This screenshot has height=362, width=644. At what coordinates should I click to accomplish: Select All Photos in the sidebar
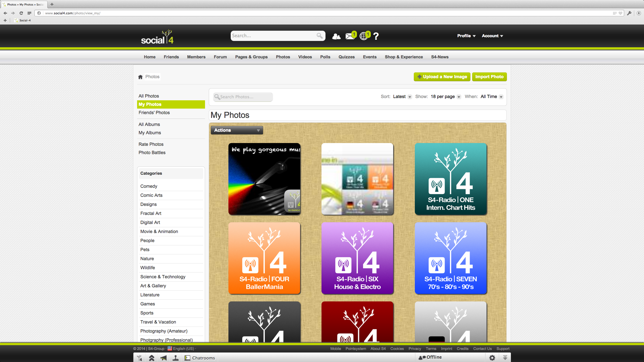click(x=171, y=96)
